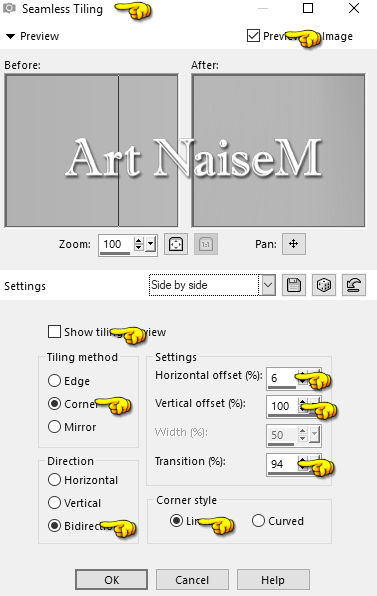
Task: Click the save preset disk icon
Action: 293,285
